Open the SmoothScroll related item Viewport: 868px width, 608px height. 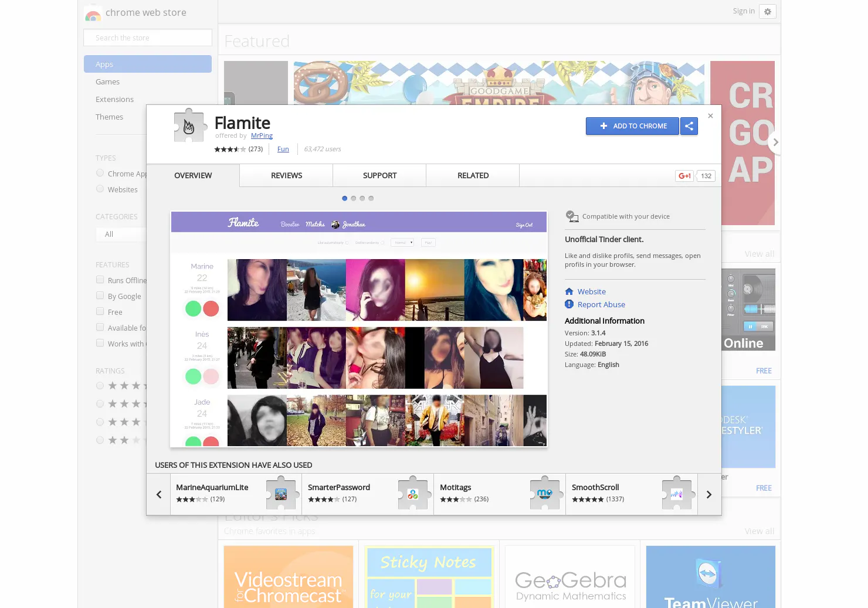click(x=632, y=494)
